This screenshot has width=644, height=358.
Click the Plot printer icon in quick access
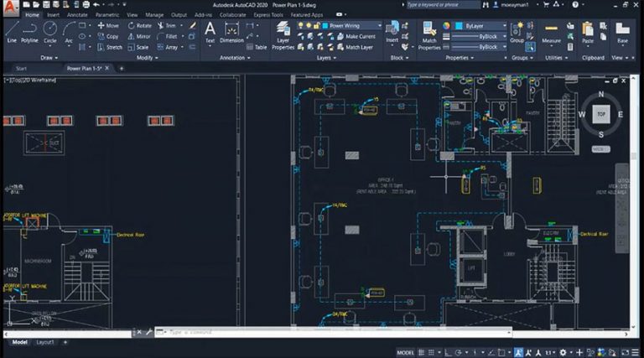click(x=86, y=4)
